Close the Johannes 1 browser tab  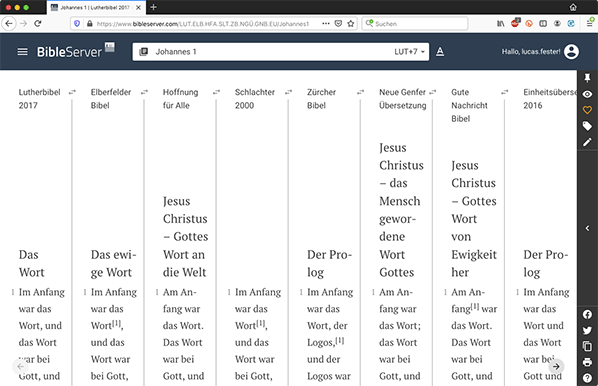click(x=138, y=7)
